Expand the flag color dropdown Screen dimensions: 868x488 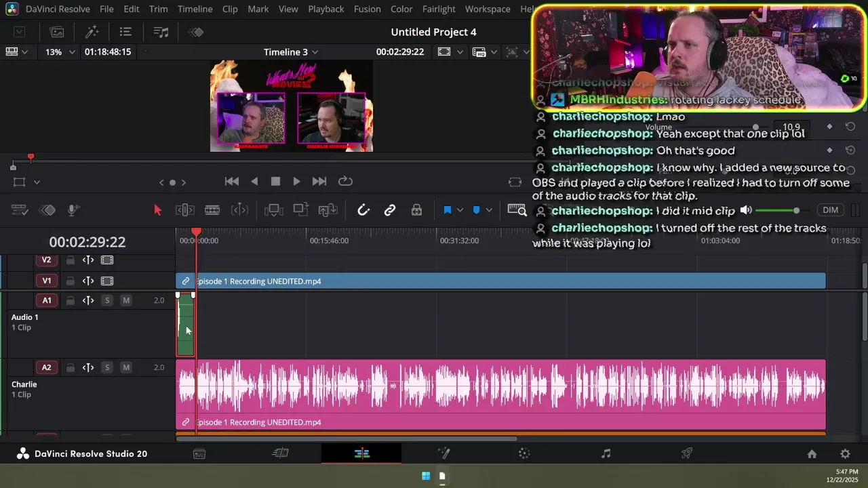click(x=460, y=210)
